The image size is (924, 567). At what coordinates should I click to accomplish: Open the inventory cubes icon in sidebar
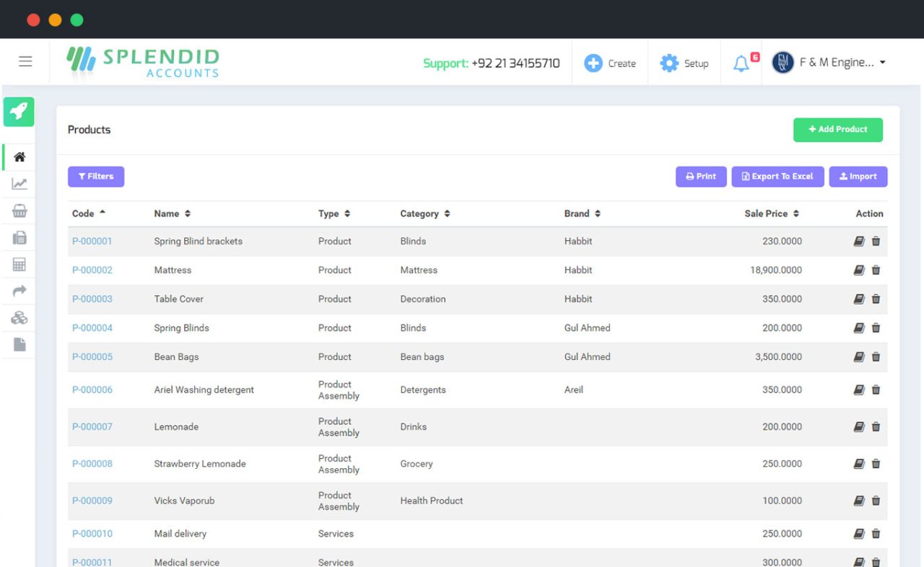pos(18,317)
